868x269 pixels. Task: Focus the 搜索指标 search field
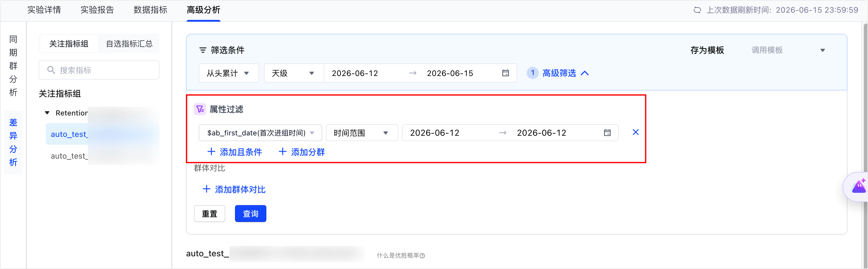[x=99, y=70]
